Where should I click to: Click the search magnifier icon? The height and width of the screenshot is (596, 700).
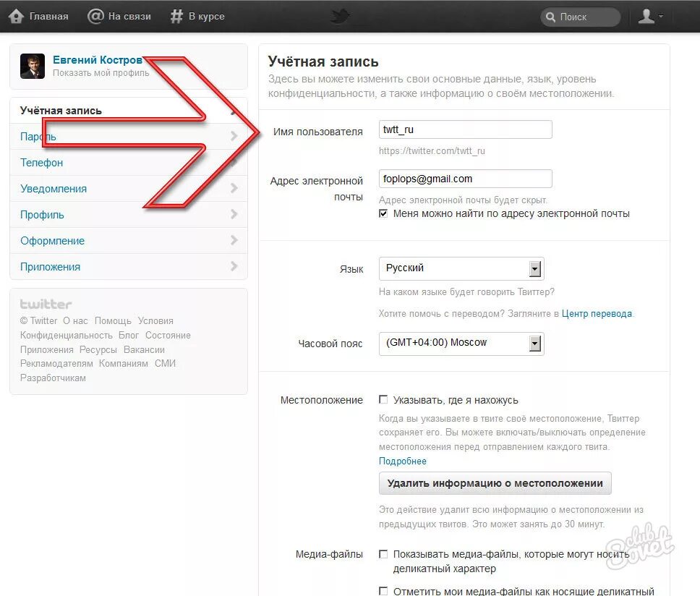point(550,17)
